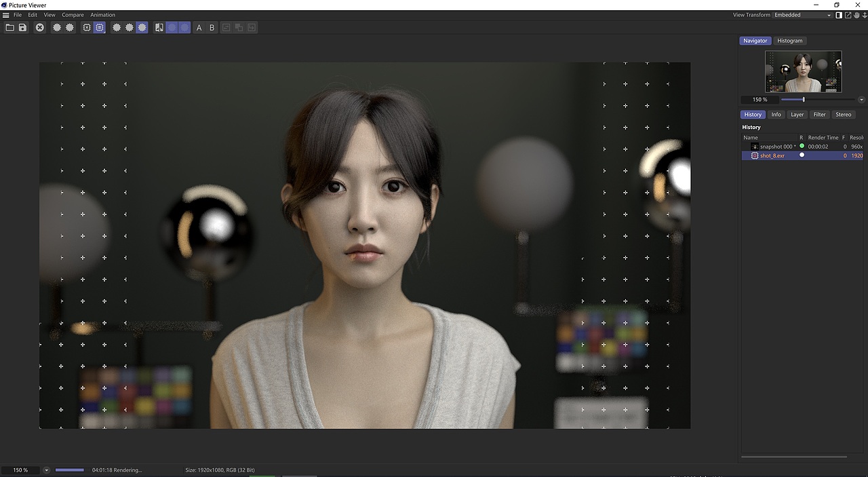Click the gear icon right after the Stop icon
This screenshot has height=477, width=868.
pos(57,28)
